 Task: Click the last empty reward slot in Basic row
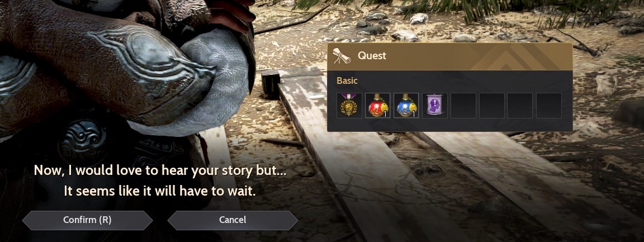549,106
